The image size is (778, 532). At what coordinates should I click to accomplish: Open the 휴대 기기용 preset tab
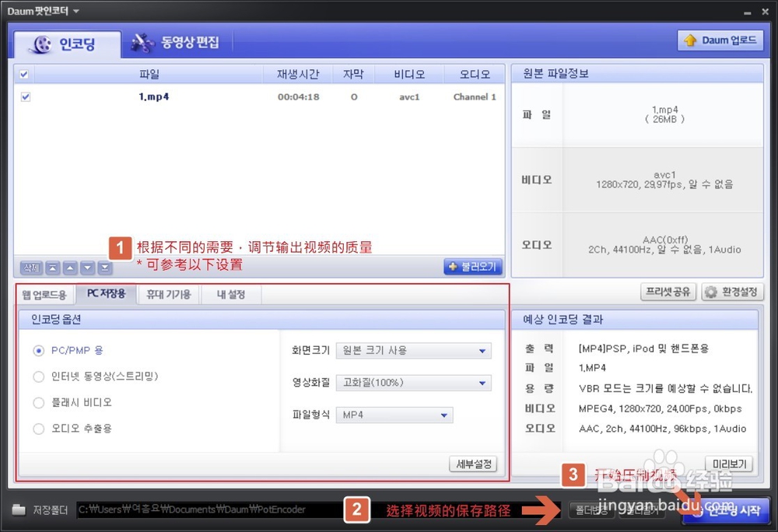tap(168, 295)
